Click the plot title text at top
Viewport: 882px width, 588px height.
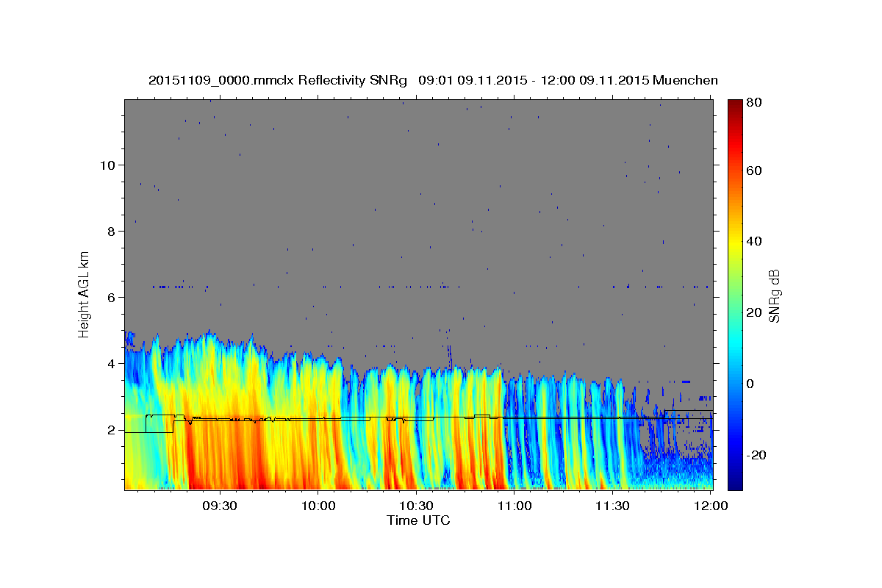433,80
